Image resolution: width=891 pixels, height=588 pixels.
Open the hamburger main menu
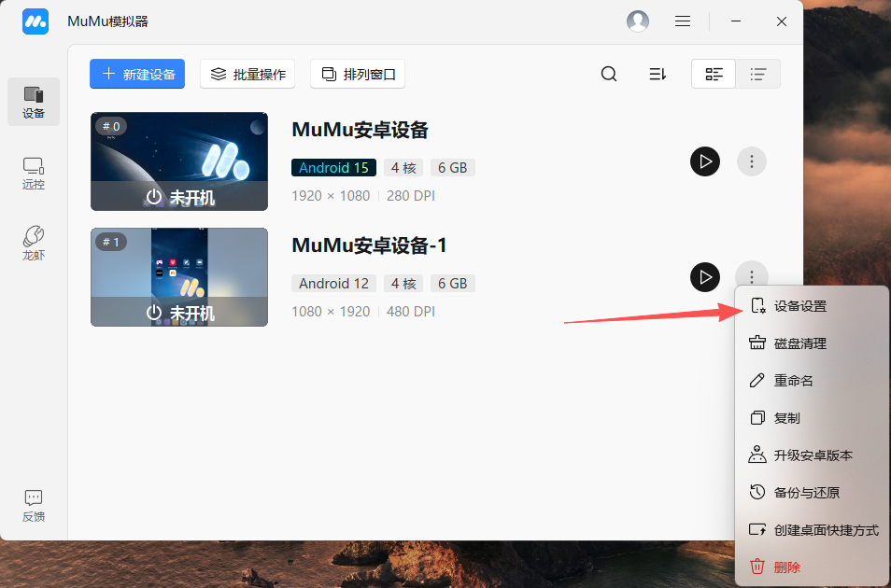683,21
